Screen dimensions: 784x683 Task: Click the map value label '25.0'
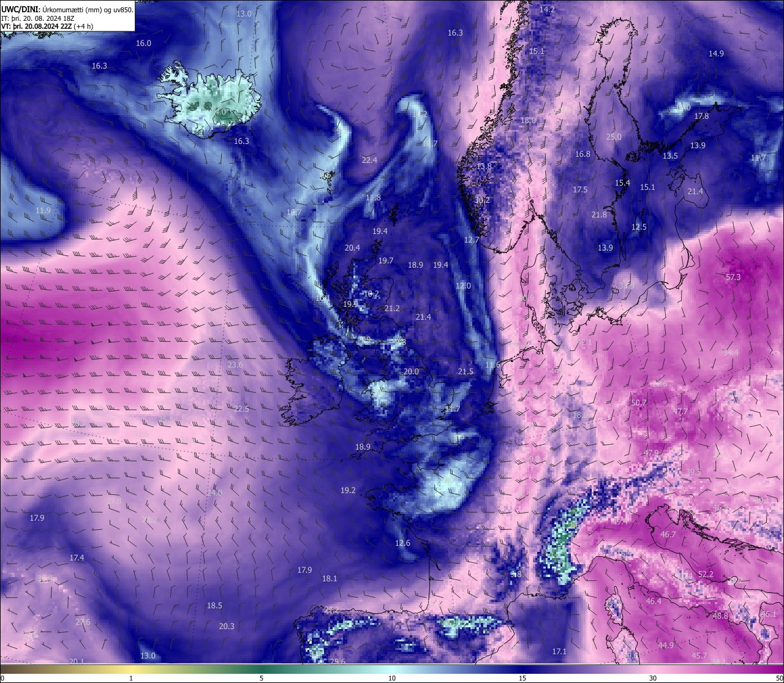pyautogui.click(x=614, y=137)
